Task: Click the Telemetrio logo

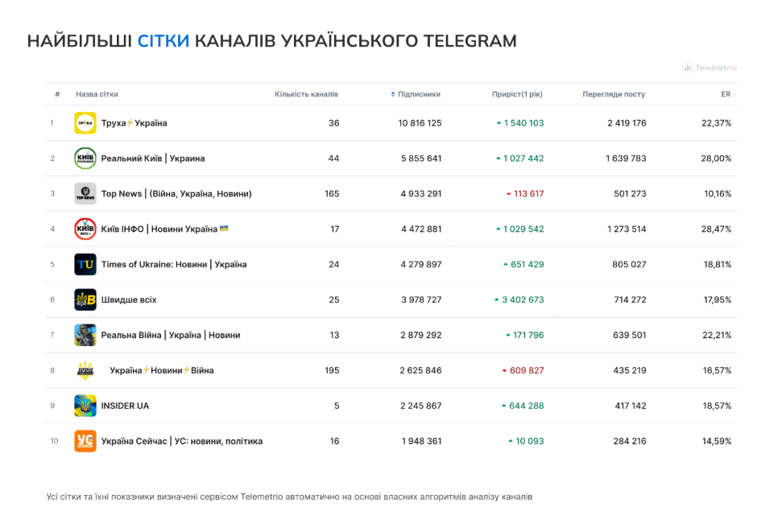Action: pos(710,68)
